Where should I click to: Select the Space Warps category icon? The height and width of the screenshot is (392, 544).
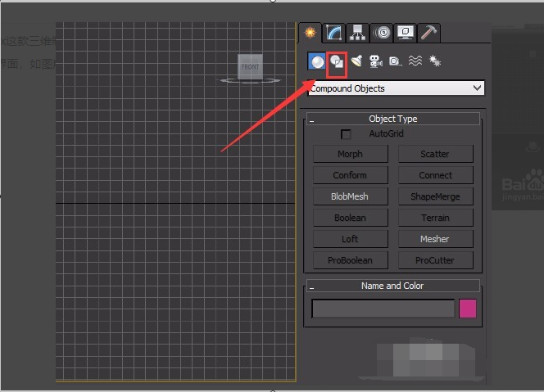coord(415,61)
